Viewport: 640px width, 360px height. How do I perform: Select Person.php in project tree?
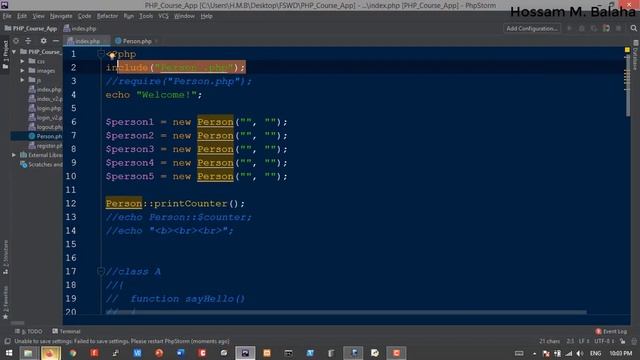click(45, 136)
